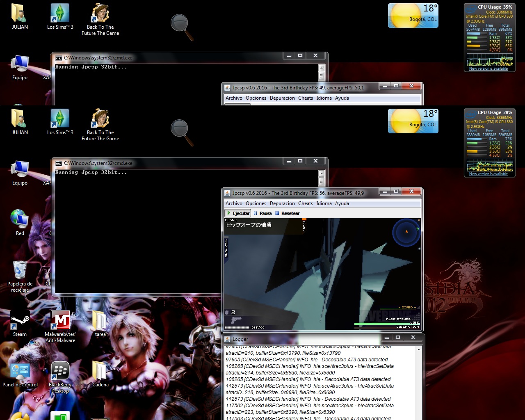
Task: Open Cheats menu in Jpcsp FPS: 49 window
Action: tap(306, 98)
